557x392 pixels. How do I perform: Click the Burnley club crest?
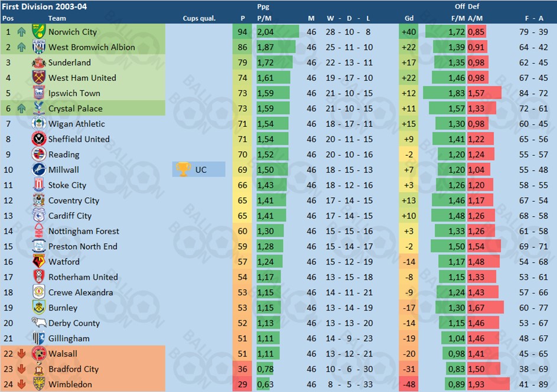click(x=39, y=308)
